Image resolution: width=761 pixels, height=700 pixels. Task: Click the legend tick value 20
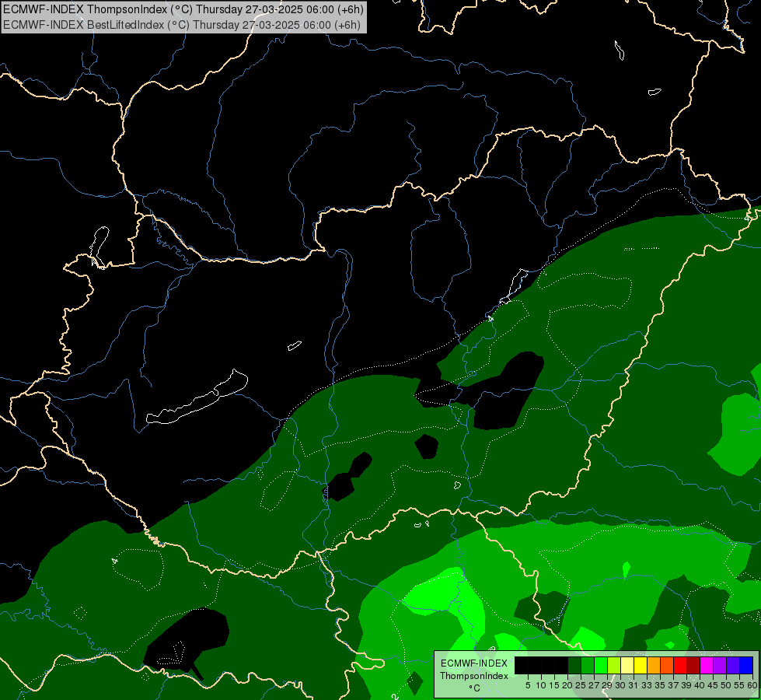567,685
